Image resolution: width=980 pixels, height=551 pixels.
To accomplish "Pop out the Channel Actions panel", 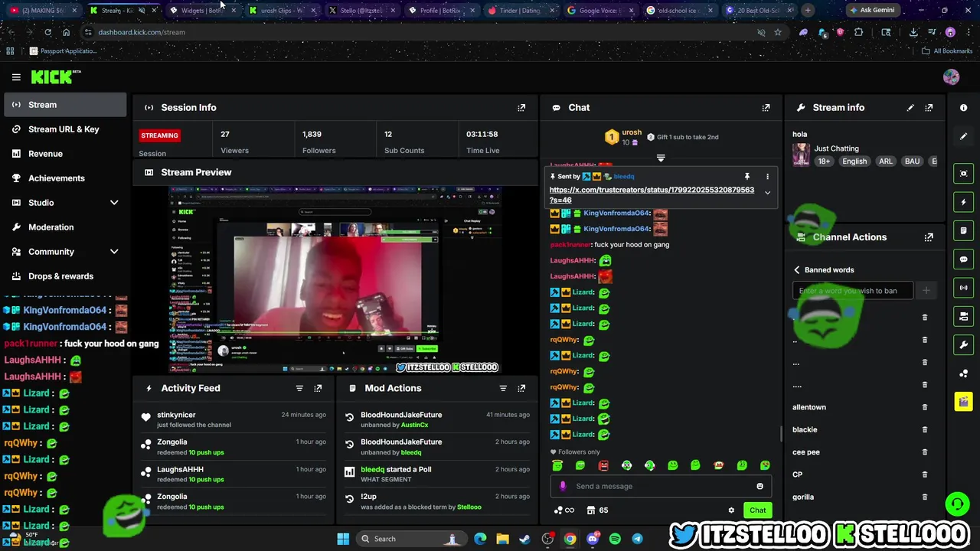I will [929, 237].
